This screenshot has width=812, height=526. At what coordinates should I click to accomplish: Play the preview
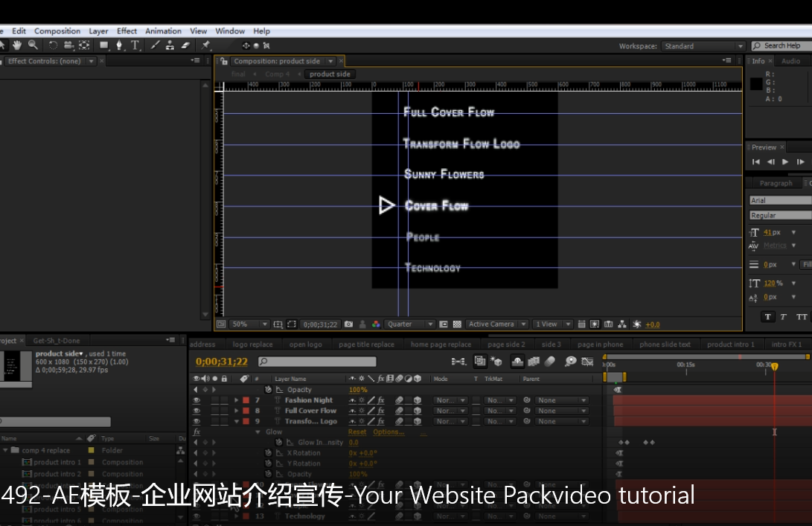(x=785, y=162)
